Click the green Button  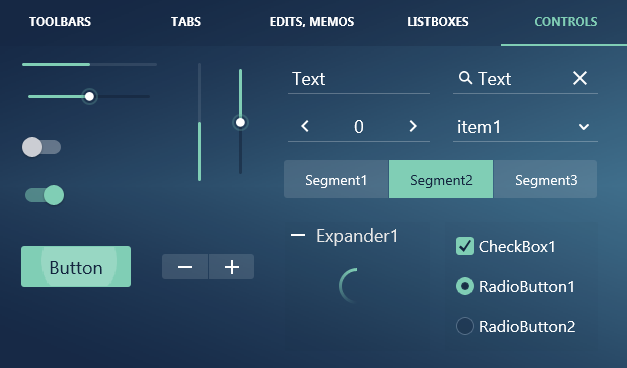pyautogui.click(x=76, y=266)
